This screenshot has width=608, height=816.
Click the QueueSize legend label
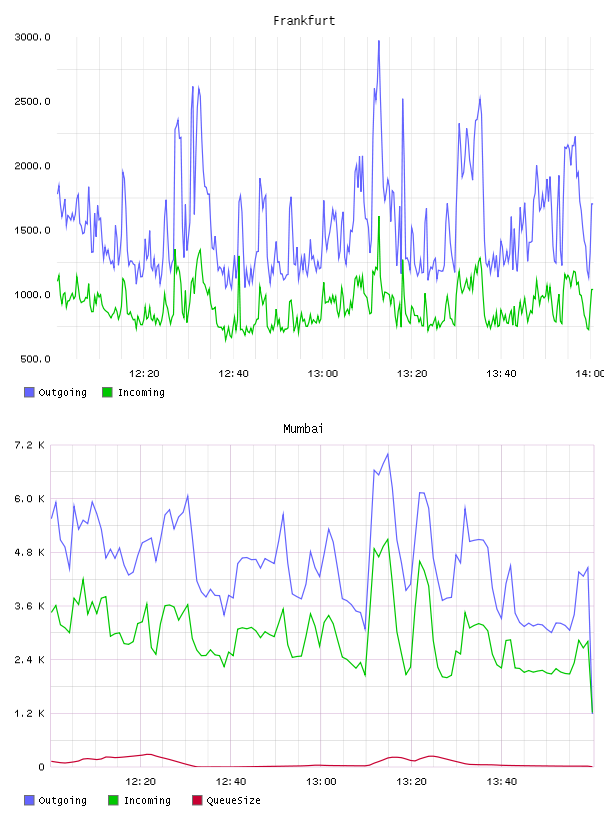[x=233, y=800]
